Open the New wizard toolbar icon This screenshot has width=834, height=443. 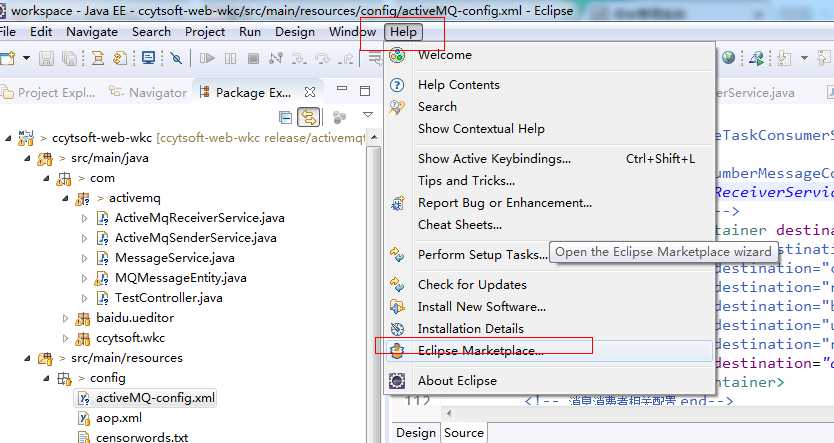coord(7,58)
